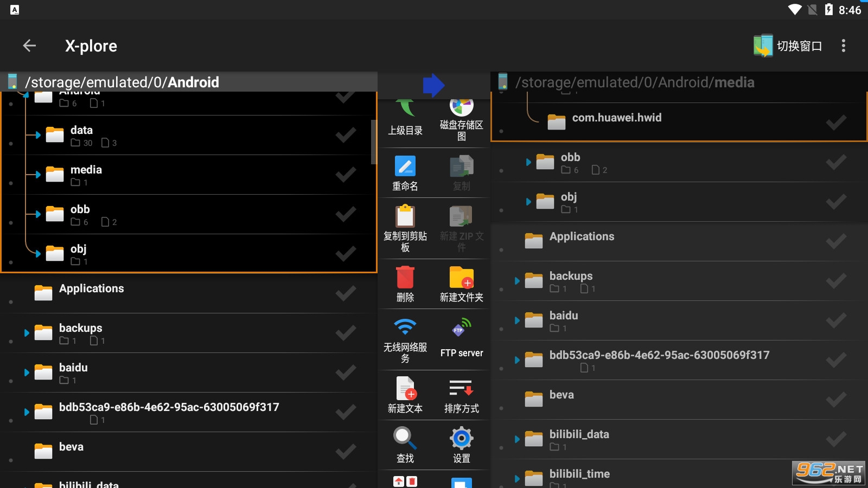868x488 pixels.
Task: Tap Applications folder icon in left pane
Action: pyautogui.click(x=43, y=293)
